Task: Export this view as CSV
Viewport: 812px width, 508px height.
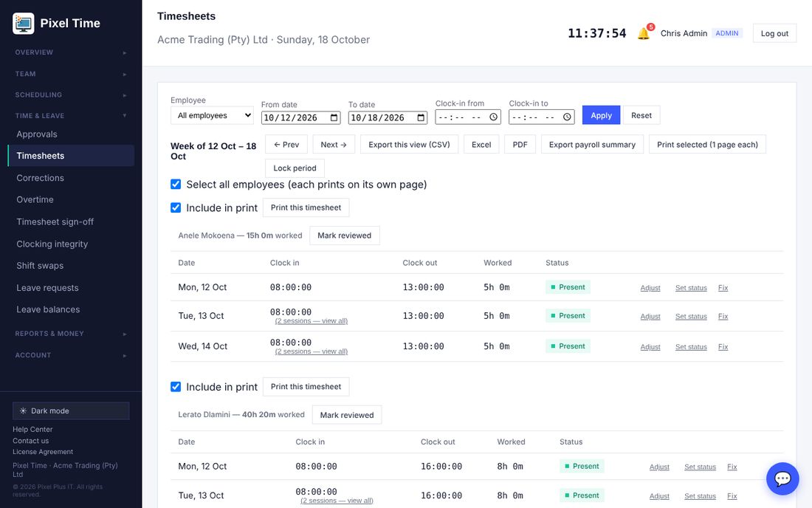Action: click(x=409, y=145)
